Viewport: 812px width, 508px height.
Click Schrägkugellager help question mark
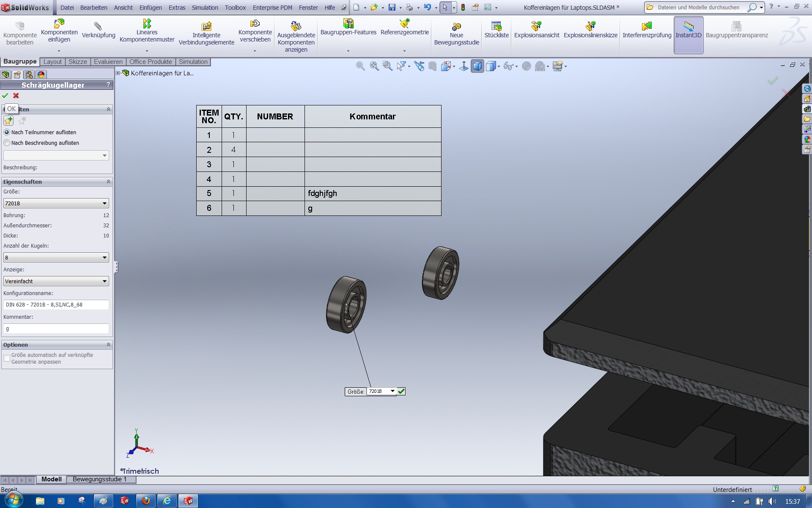109,85
